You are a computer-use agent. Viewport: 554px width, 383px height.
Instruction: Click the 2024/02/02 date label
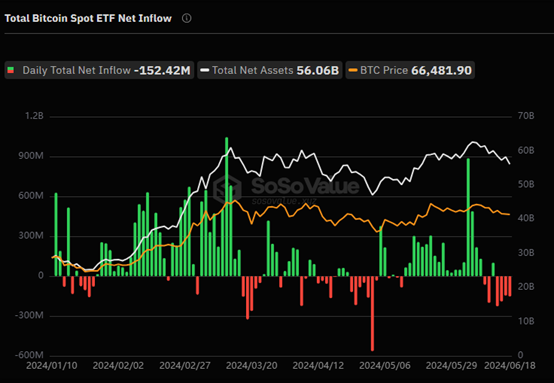[x=118, y=365]
